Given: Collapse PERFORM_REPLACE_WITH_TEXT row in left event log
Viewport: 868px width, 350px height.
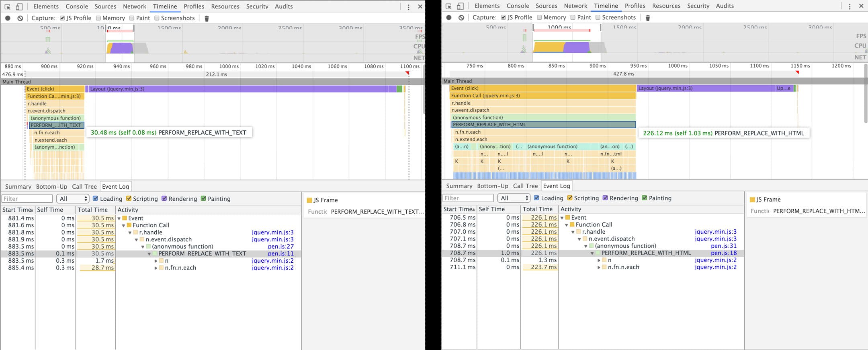Looking at the screenshot, I should pyautogui.click(x=149, y=254).
